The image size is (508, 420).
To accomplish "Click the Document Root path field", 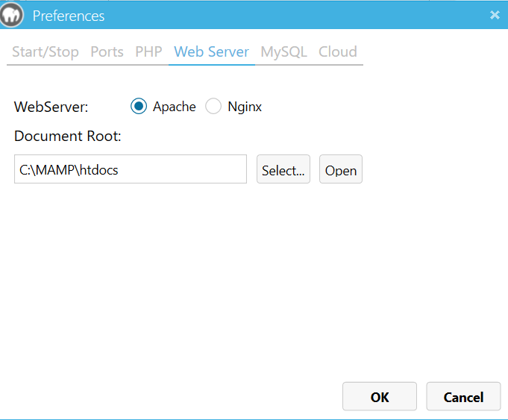I will (131, 169).
